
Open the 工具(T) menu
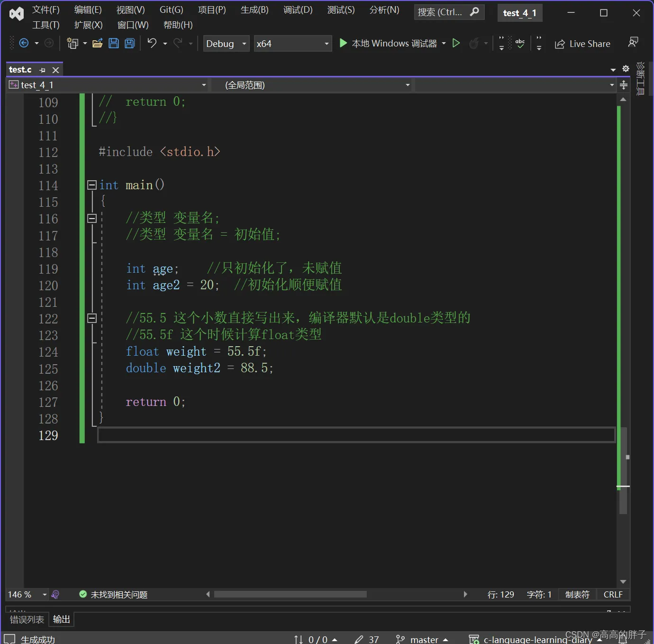pos(46,25)
